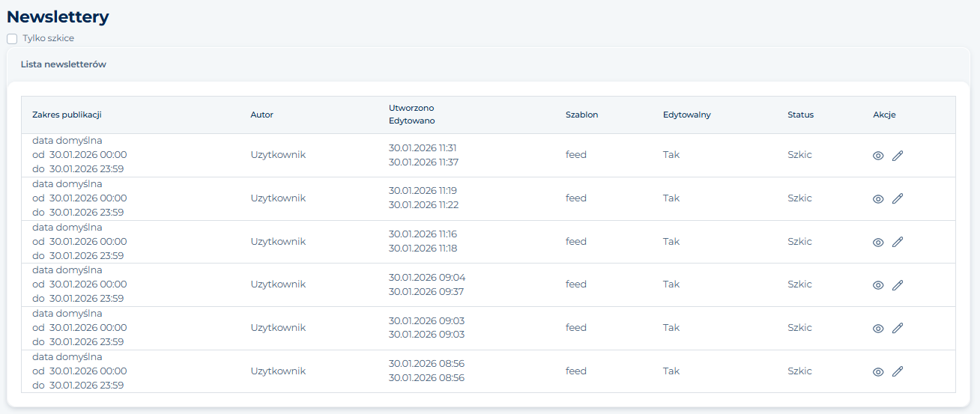
Task: Edit the newsletter created at 11:19
Action: pos(898,199)
